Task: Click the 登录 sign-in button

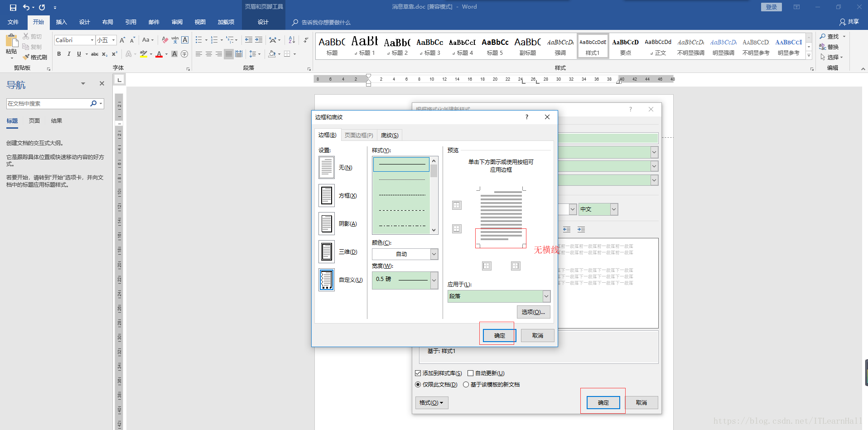Action: point(772,7)
